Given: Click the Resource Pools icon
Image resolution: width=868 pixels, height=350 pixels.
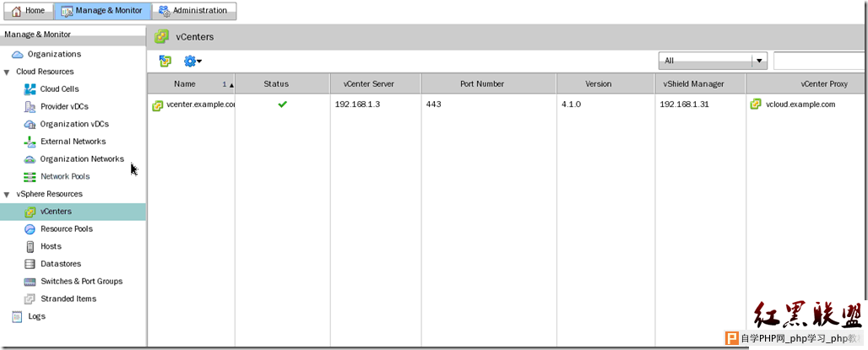Looking at the screenshot, I should coord(30,229).
